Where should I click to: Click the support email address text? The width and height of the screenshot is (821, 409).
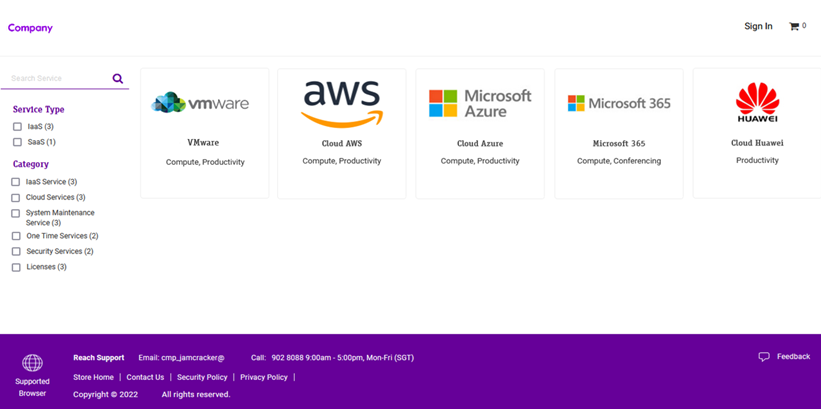tap(181, 358)
